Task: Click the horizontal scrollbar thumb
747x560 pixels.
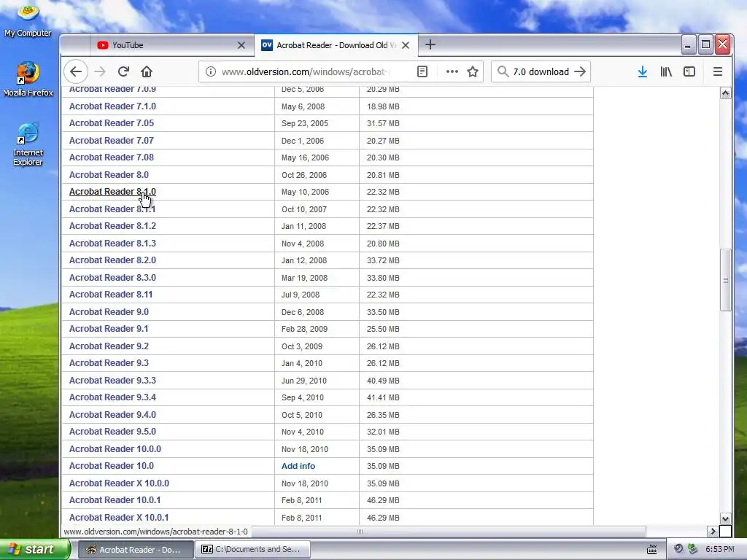Action: (x=360, y=532)
